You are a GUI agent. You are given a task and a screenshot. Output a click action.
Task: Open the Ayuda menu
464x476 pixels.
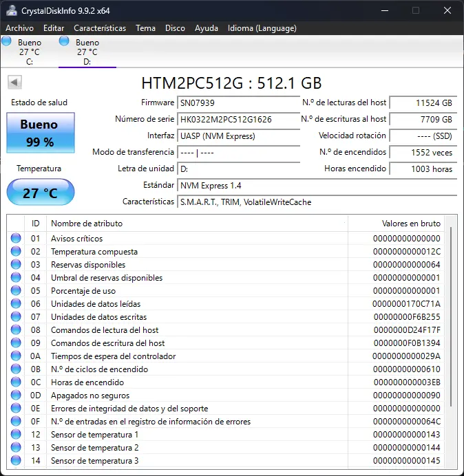click(x=207, y=28)
